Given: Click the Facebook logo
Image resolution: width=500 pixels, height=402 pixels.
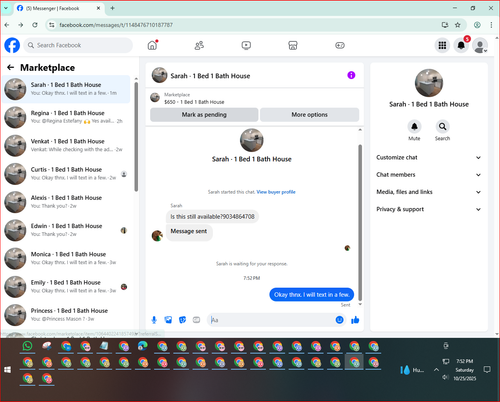Looking at the screenshot, I should [x=12, y=45].
